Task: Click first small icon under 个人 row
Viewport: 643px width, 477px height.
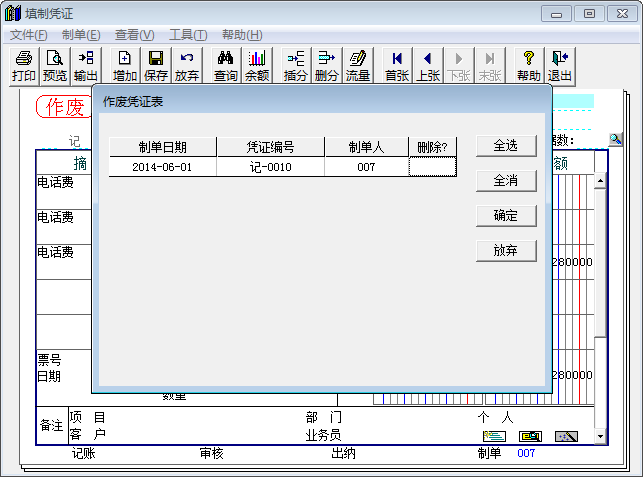Action: pyautogui.click(x=495, y=436)
